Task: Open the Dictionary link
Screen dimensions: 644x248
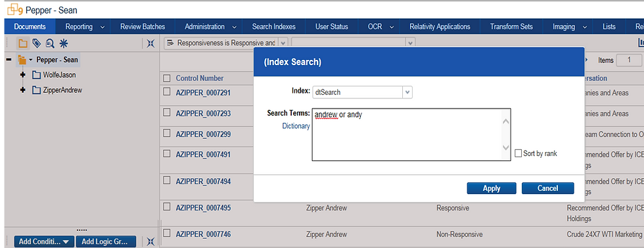Action: [296, 126]
